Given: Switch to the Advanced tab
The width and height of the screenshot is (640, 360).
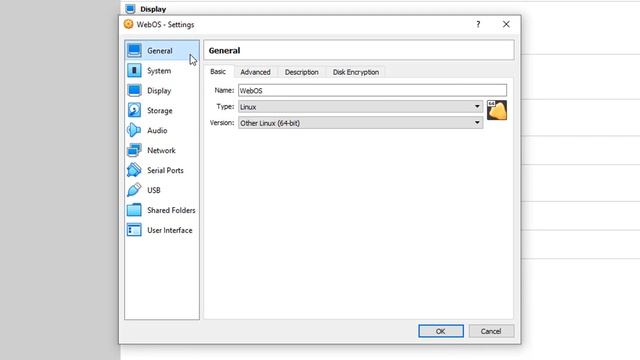Looking at the screenshot, I should click(255, 72).
